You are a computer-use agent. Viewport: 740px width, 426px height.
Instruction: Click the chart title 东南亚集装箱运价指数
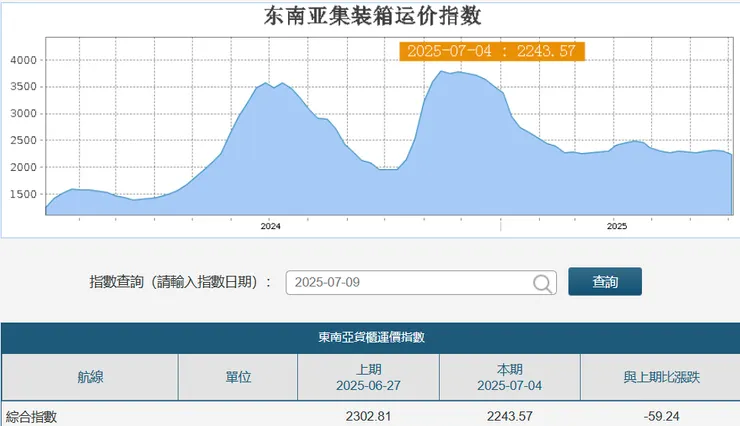[x=372, y=16]
